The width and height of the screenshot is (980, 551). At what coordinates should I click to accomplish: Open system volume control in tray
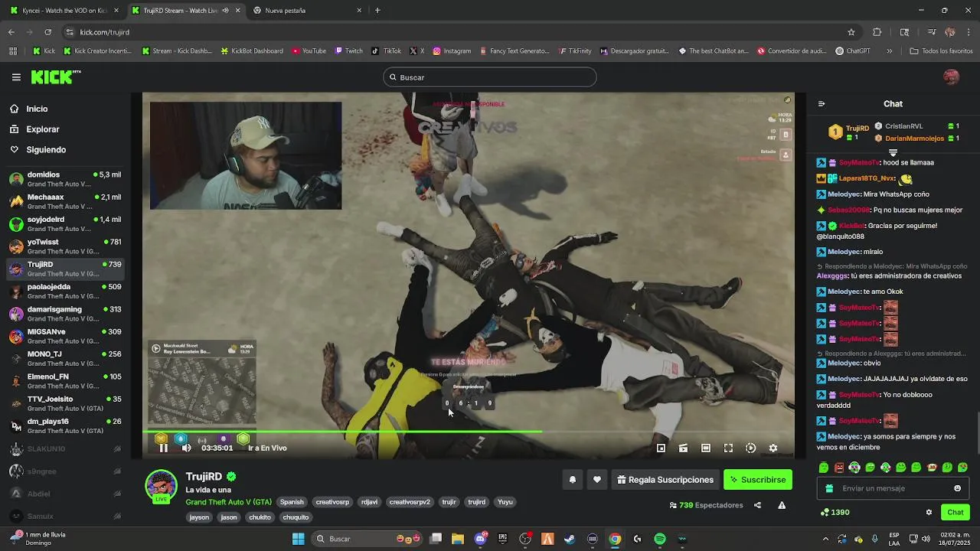[927, 539]
